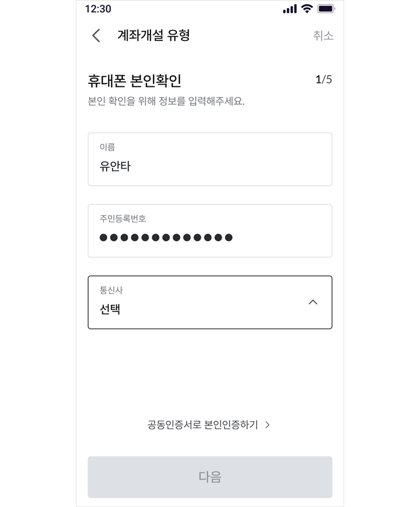The height and width of the screenshot is (507, 420).
Task: Tap the 통신사 field label
Action: click(111, 290)
